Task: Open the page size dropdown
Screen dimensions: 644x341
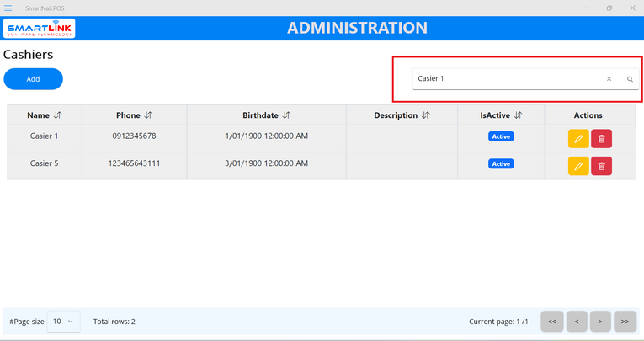Action: 63,322
